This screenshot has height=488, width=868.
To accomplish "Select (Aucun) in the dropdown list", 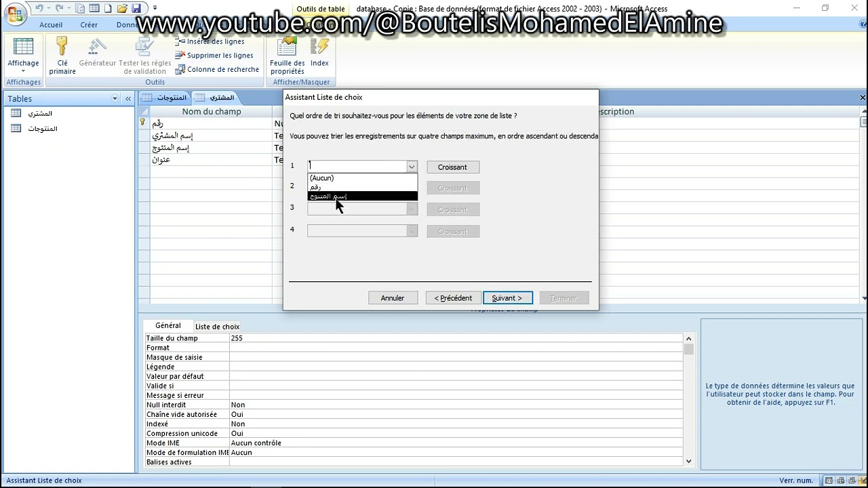I will (363, 178).
